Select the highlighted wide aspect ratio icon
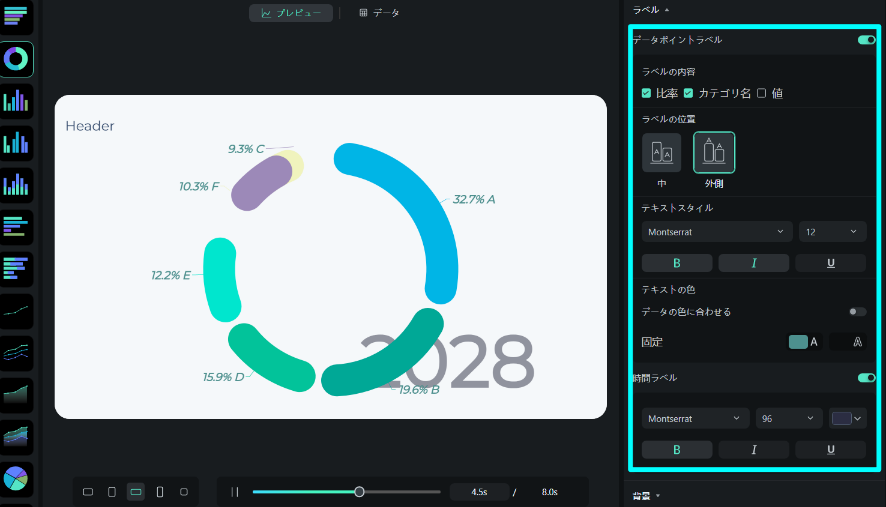The width and height of the screenshot is (886, 507). click(135, 492)
